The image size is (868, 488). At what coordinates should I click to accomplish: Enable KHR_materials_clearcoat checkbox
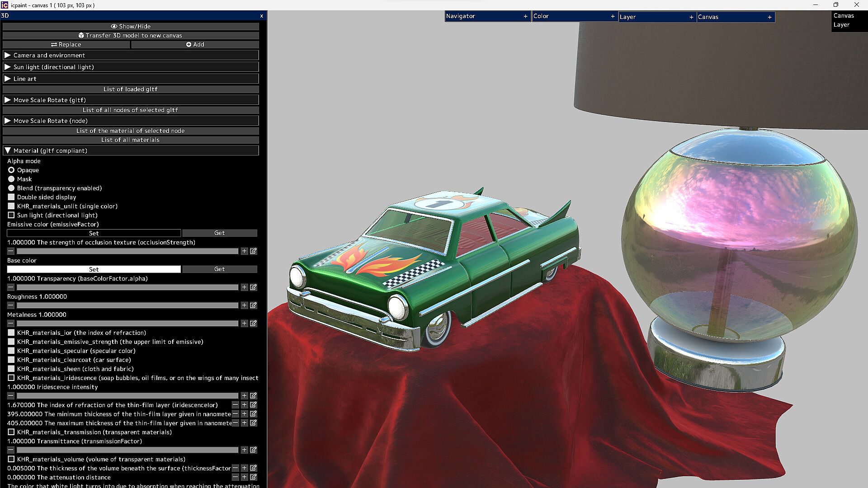pyautogui.click(x=11, y=360)
